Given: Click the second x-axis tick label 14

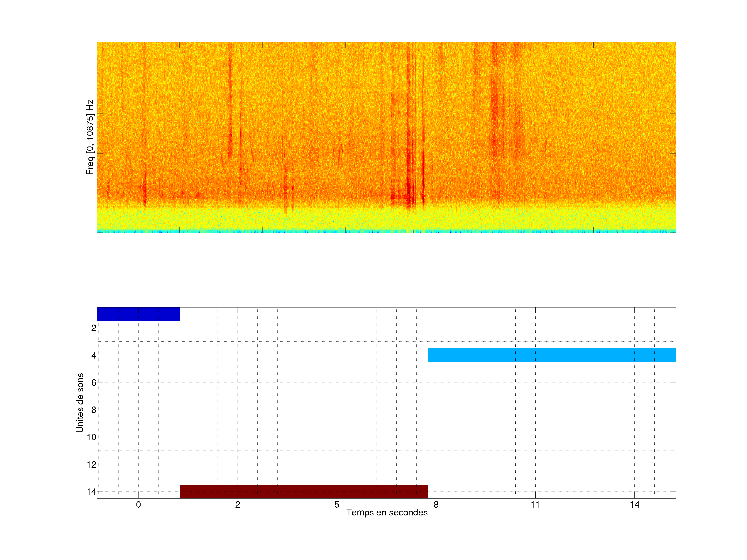Looking at the screenshot, I should click(634, 505).
